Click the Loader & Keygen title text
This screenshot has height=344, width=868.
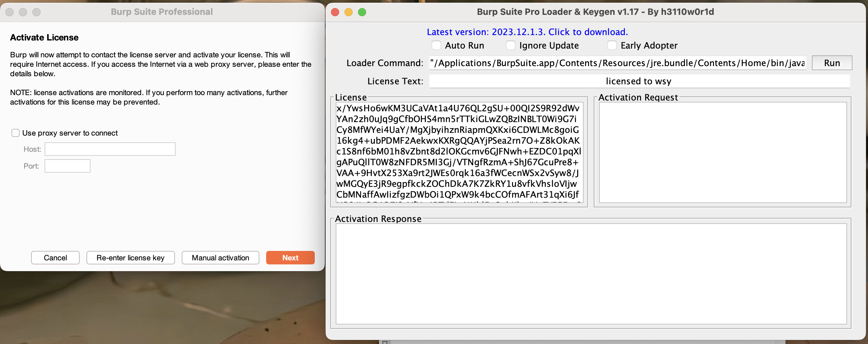(x=595, y=12)
